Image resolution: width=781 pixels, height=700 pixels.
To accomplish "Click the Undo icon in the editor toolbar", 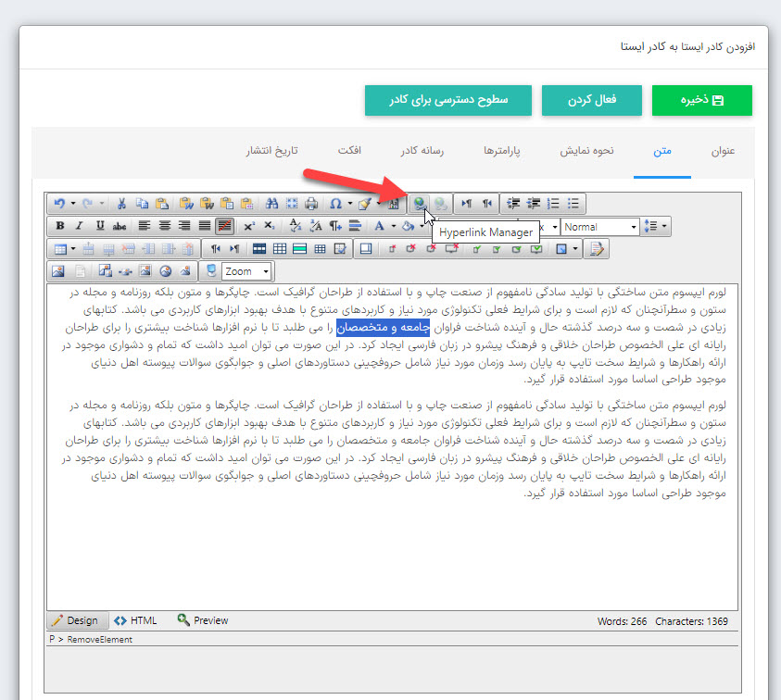I will [59, 203].
